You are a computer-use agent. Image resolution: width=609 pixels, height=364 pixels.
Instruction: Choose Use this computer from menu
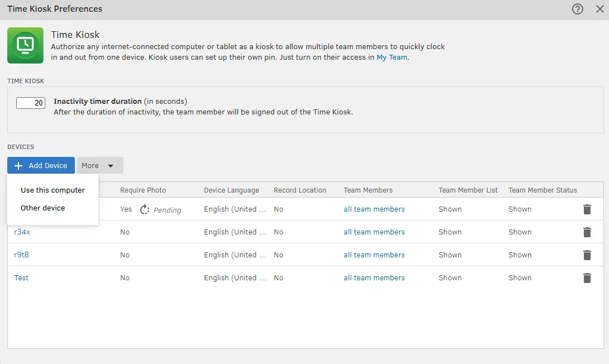tap(53, 190)
